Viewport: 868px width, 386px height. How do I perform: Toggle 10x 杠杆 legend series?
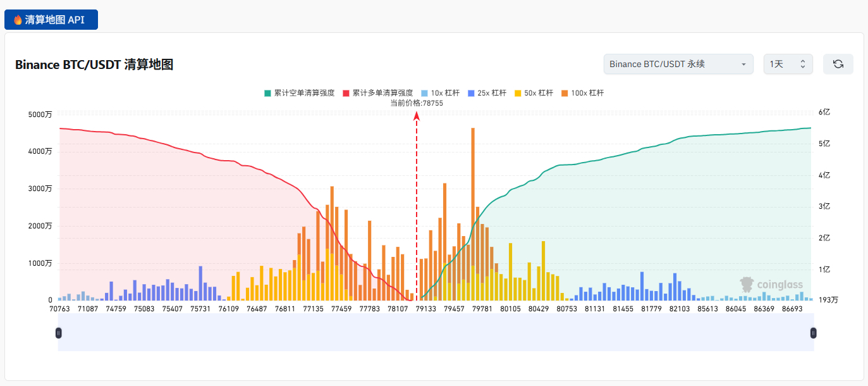pos(439,93)
